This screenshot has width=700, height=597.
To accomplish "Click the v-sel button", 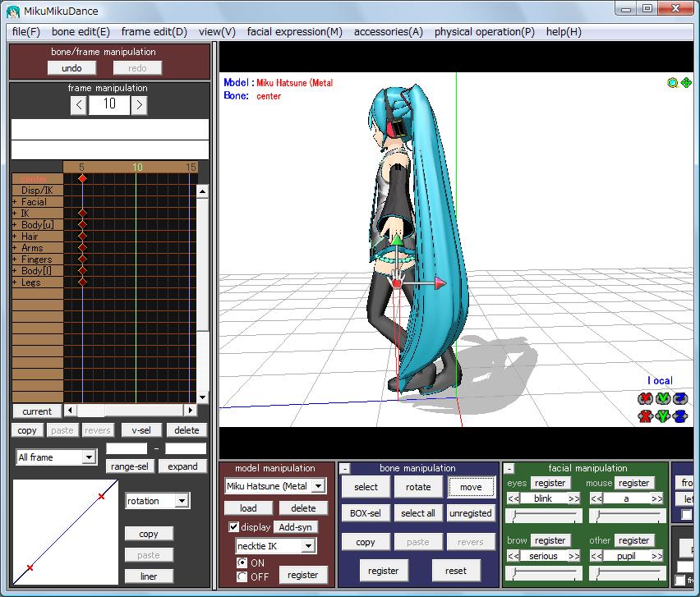I will point(141,430).
